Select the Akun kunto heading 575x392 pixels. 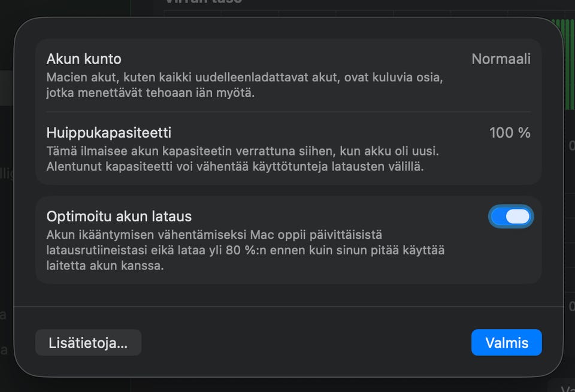pos(84,59)
